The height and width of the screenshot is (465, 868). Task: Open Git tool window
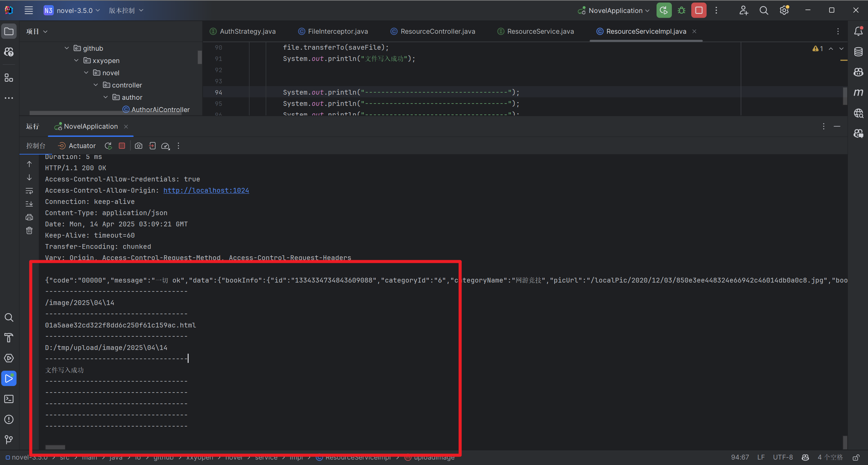click(x=9, y=440)
